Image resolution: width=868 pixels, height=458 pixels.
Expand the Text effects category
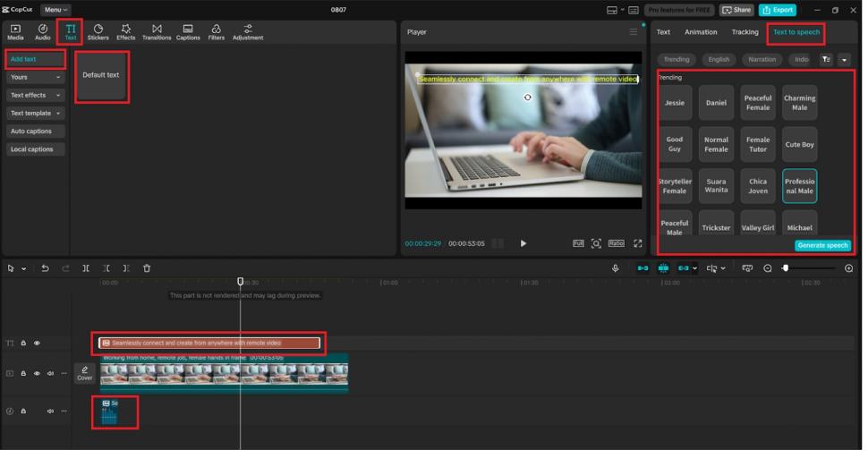(36, 95)
